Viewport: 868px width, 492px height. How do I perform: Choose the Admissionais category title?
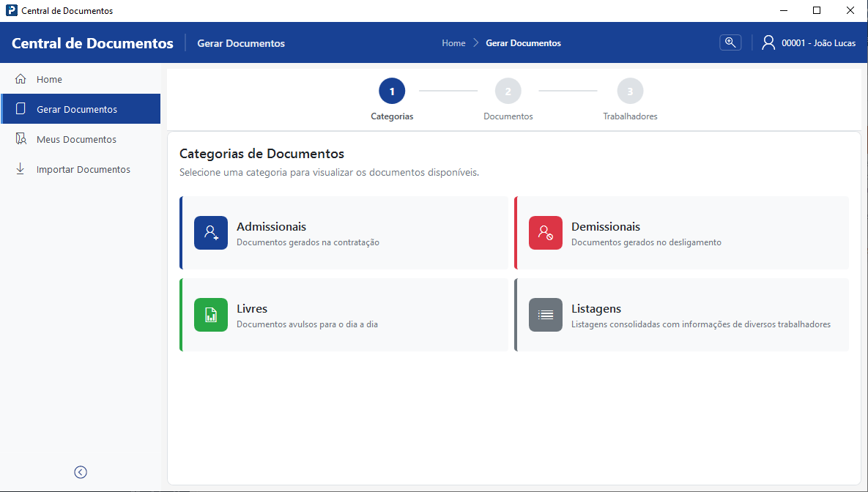[x=271, y=226]
